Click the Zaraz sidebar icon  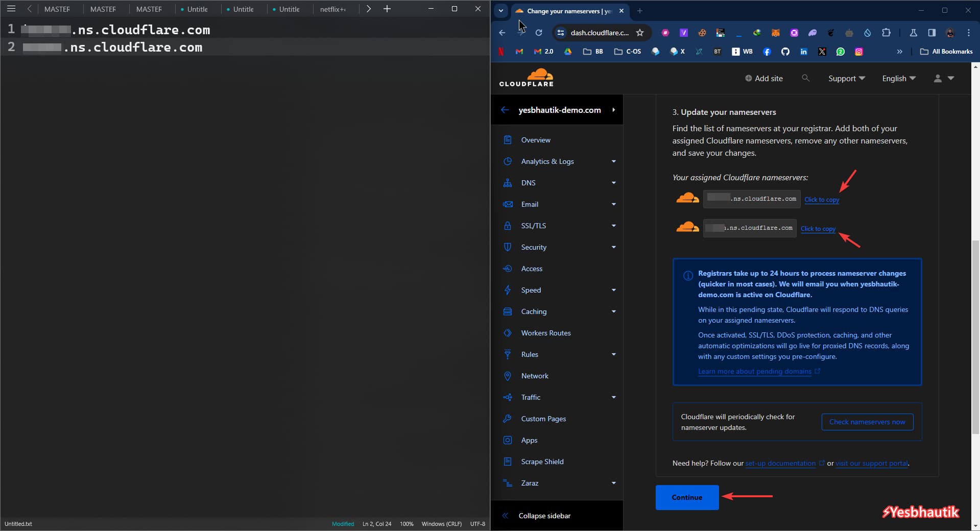[x=507, y=483]
